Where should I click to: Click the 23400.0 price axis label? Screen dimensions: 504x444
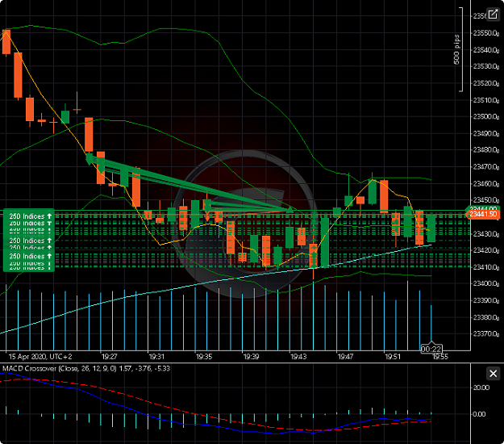tap(486, 283)
